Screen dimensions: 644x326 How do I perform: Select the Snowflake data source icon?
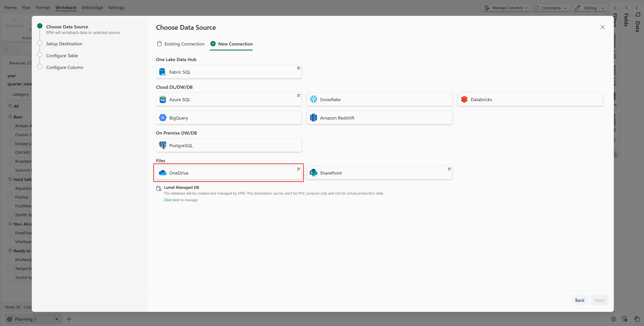click(313, 99)
